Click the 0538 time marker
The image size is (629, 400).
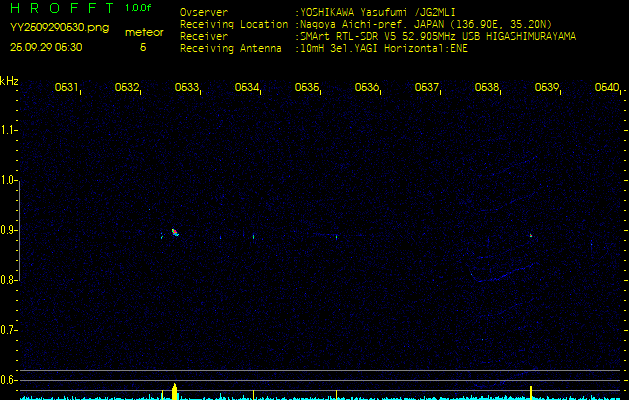(x=487, y=87)
